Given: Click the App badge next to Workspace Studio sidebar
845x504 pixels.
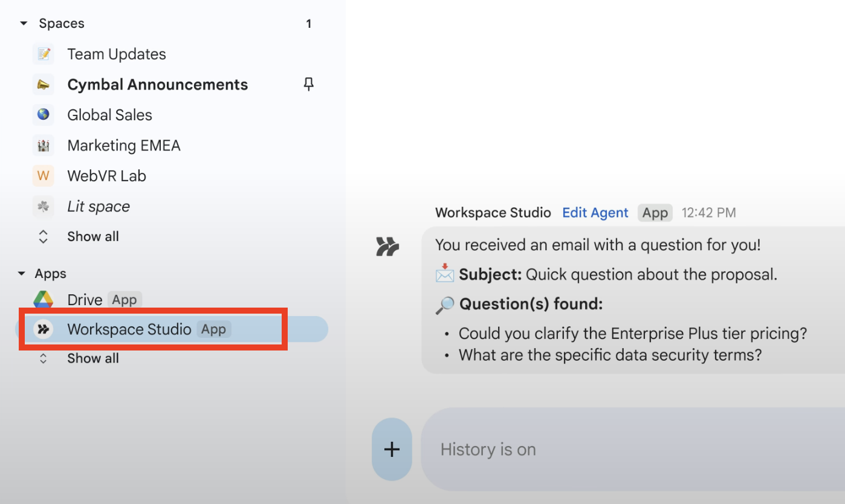Looking at the screenshot, I should coord(214,329).
